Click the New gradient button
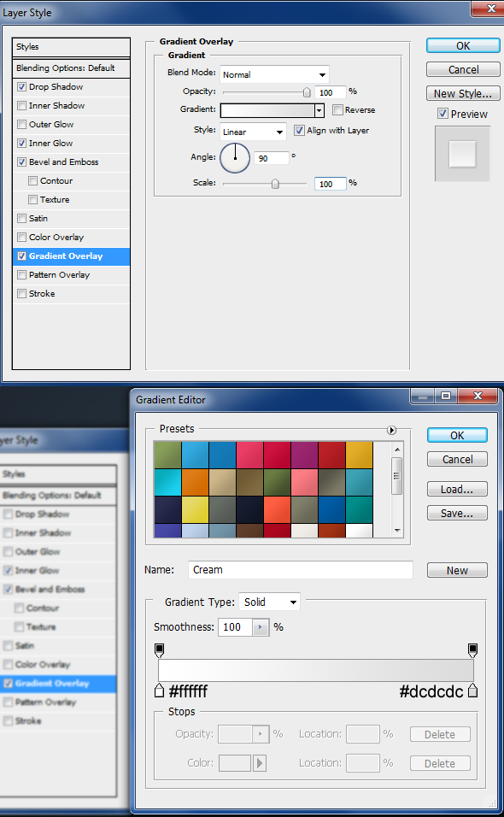 pyautogui.click(x=457, y=571)
